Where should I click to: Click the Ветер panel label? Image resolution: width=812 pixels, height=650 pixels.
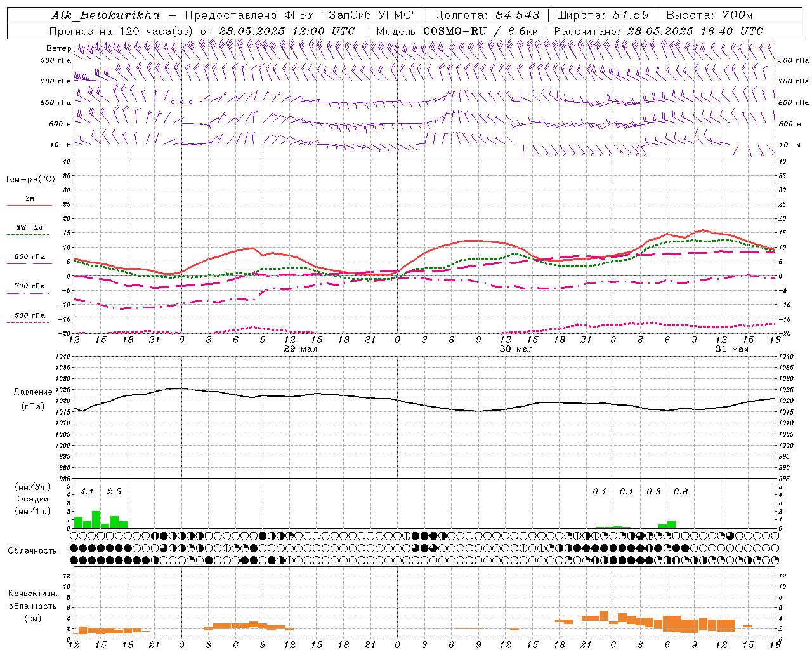tap(59, 48)
